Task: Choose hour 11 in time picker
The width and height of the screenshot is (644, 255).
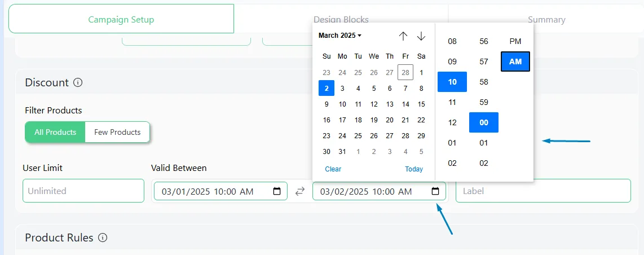Action: pyautogui.click(x=452, y=102)
